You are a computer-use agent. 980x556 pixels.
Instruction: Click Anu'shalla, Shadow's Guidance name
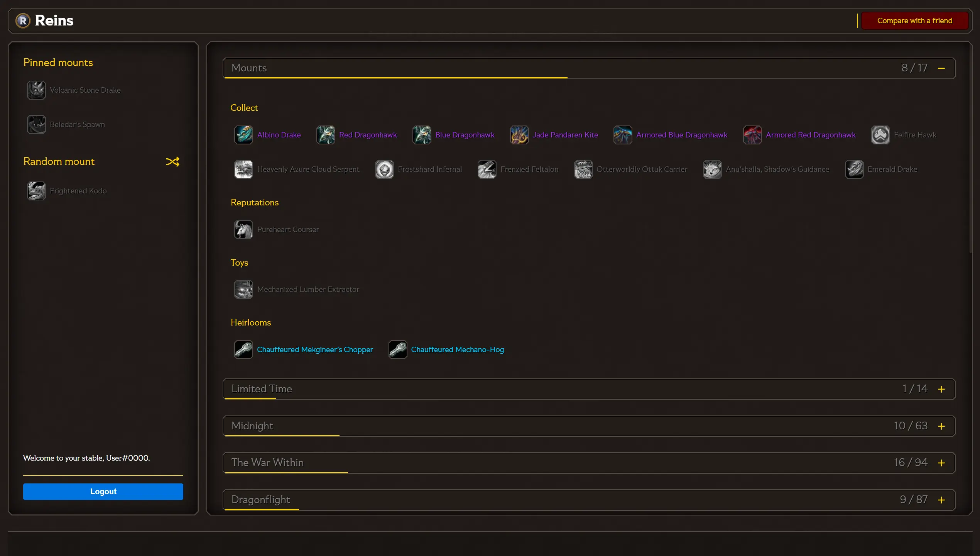(777, 169)
